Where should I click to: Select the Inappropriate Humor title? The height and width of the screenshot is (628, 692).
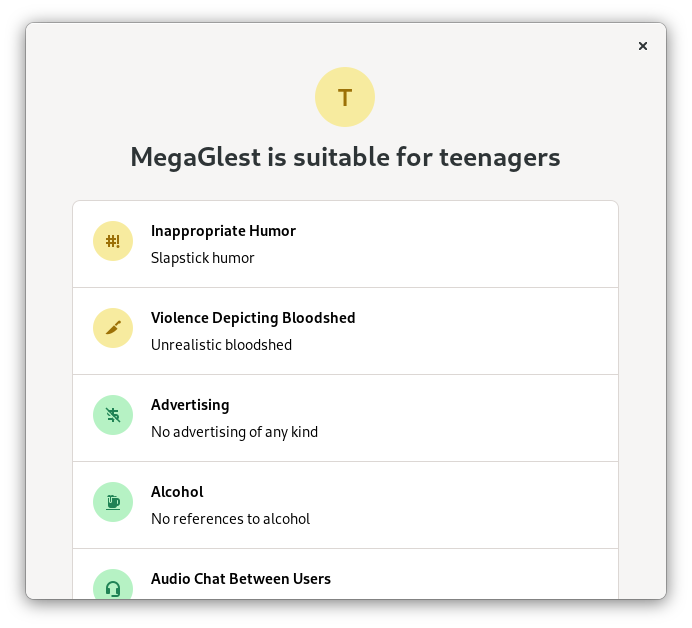(223, 231)
